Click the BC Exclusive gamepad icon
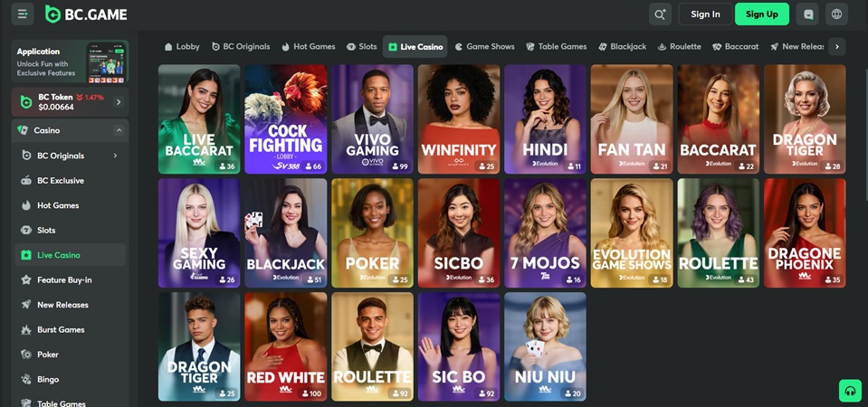Screen dimensions: 868x407 point(26,180)
